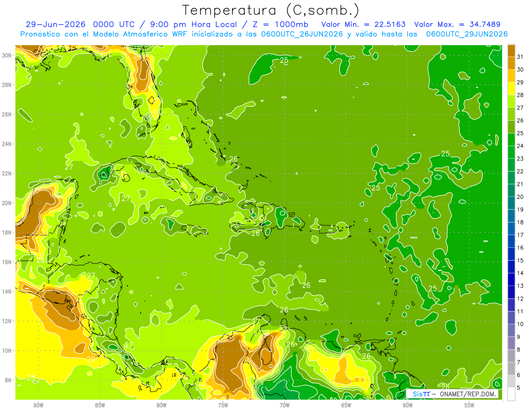Image resolution: width=532 pixels, height=411 pixels.
Task: Click the '0600UTC_26JUN2026' initialization time text
Action: (301, 34)
